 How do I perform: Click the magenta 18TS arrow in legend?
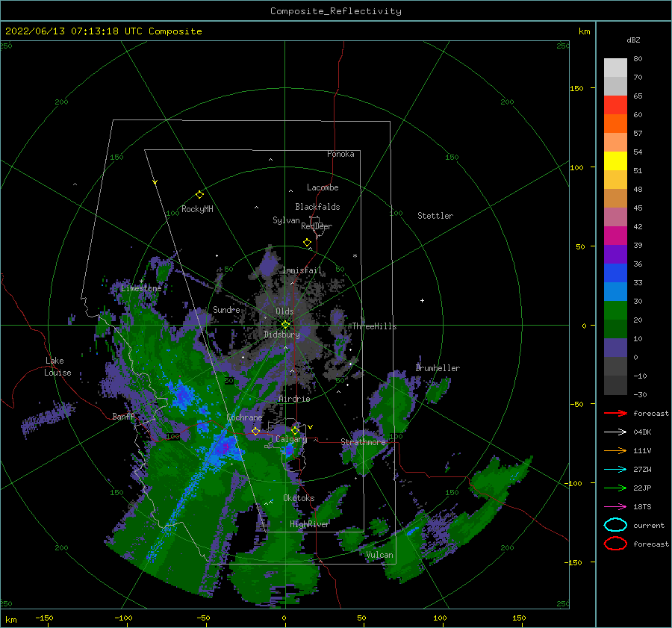point(615,507)
